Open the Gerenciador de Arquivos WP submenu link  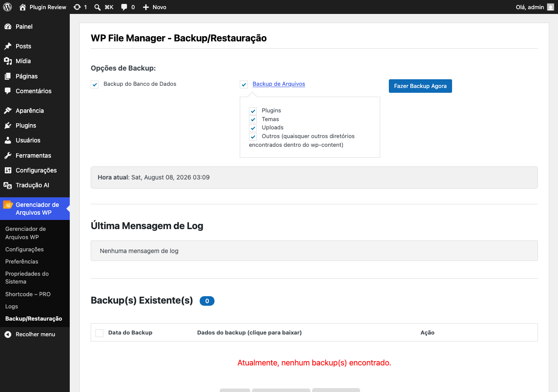tap(25, 233)
